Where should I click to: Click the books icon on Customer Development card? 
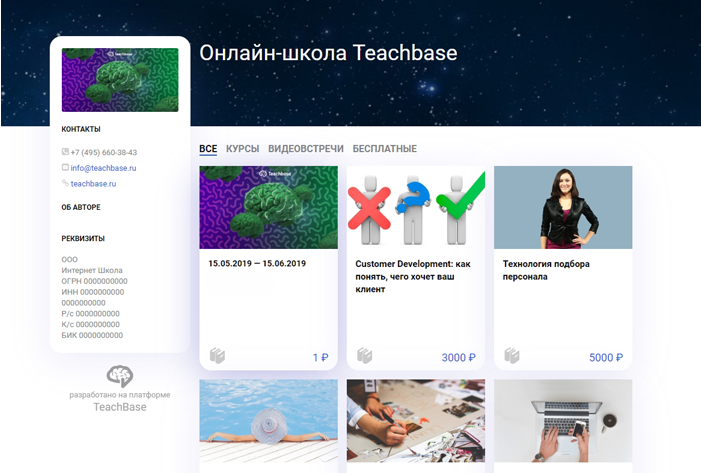point(365,356)
